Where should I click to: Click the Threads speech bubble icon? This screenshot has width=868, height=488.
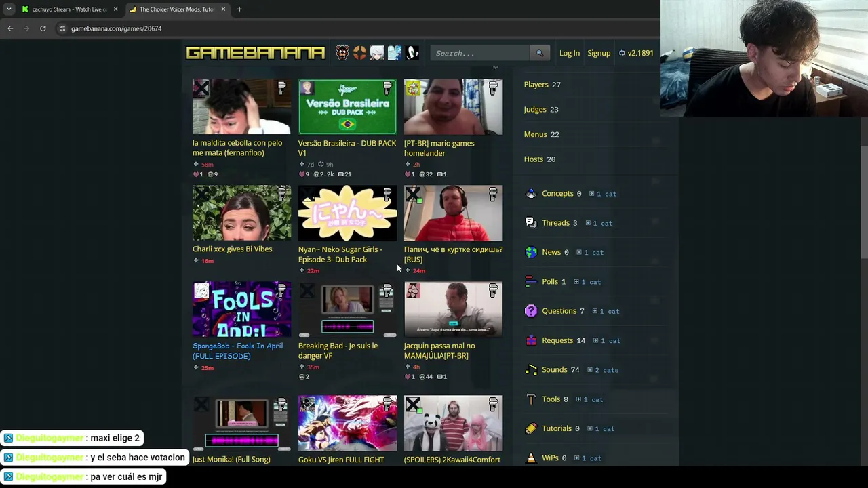531,223
